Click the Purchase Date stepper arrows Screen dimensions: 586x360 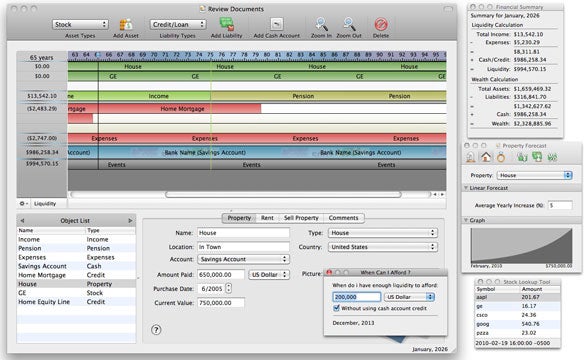(228, 289)
